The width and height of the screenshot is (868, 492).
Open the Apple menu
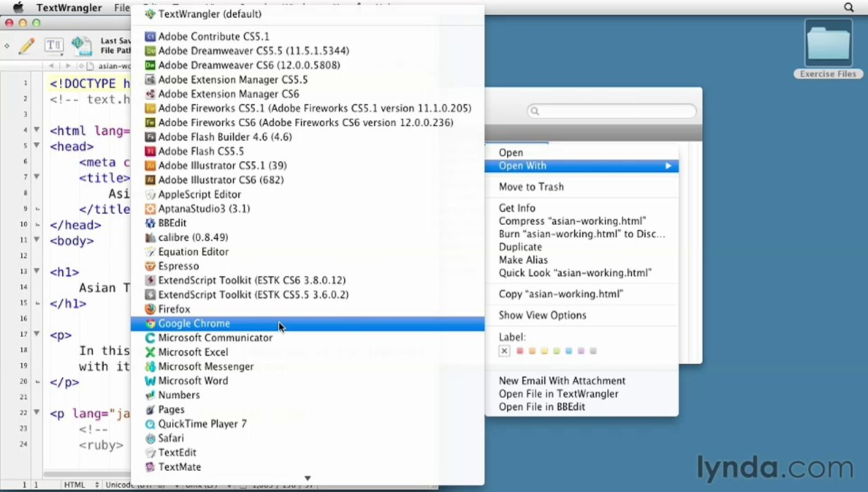click(18, 8)
